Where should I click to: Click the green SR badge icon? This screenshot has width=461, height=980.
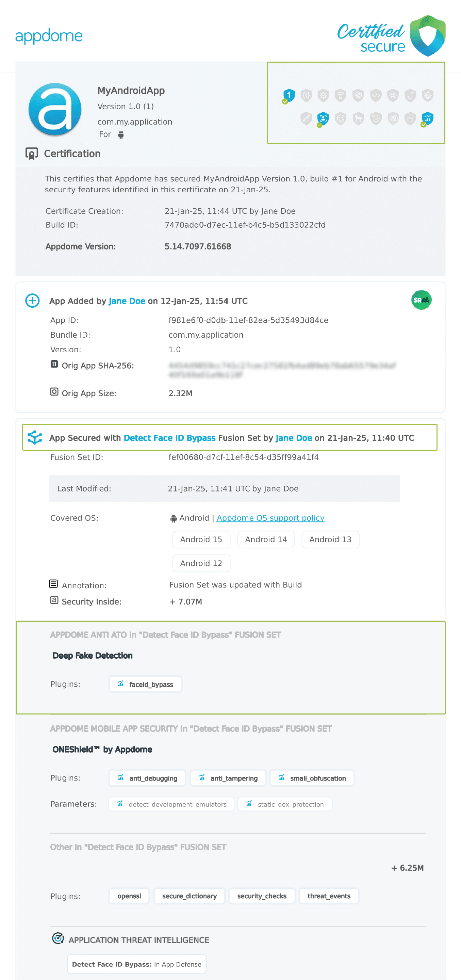coord(421,300)
